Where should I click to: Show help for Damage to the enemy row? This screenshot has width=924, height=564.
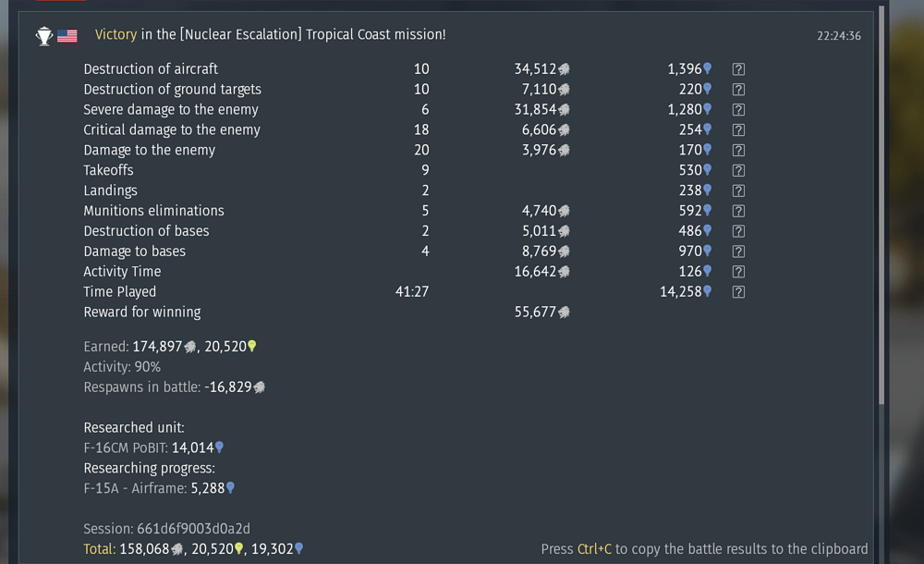coord(738,151)
